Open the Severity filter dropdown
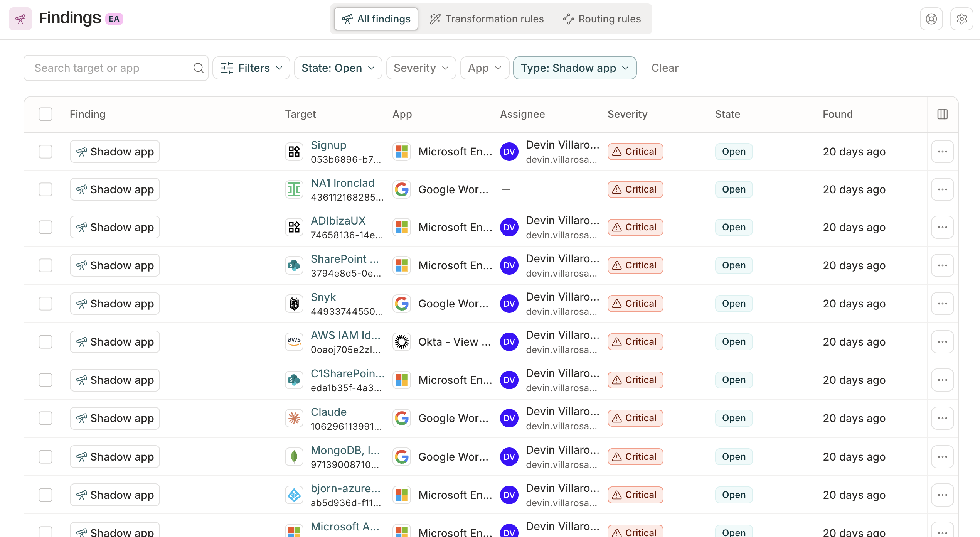Screen dimensions: 980x537 421,68
